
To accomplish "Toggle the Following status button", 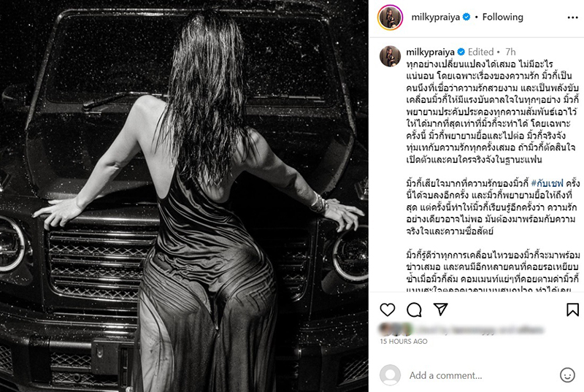I will point(503,17).
